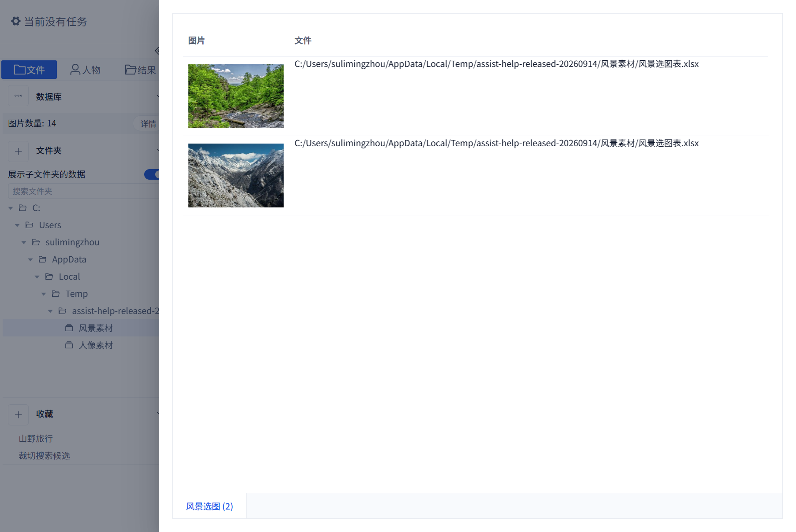Switch to the 人物 tab
The width and height of the screenshot is (796, 532).
[85, 70]
